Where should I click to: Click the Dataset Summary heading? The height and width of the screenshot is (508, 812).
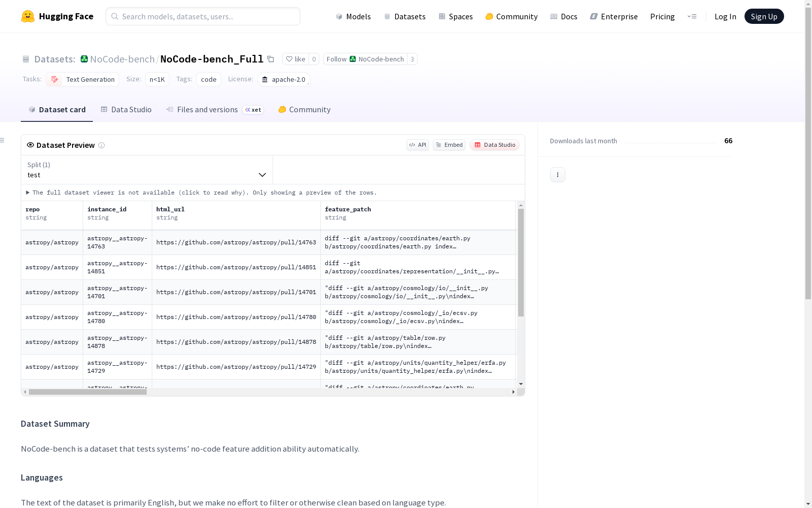click(55, 424)
